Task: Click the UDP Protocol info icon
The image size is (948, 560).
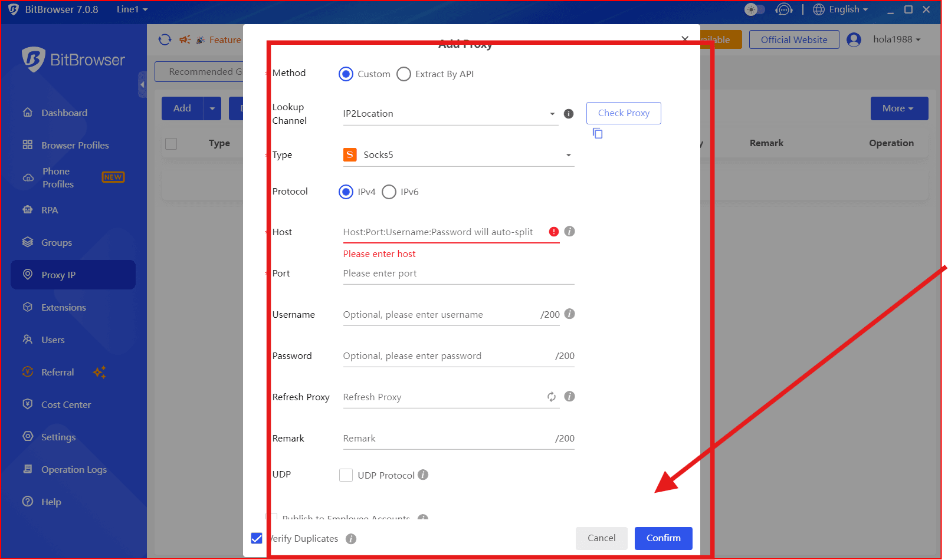Action: [423, 475]
